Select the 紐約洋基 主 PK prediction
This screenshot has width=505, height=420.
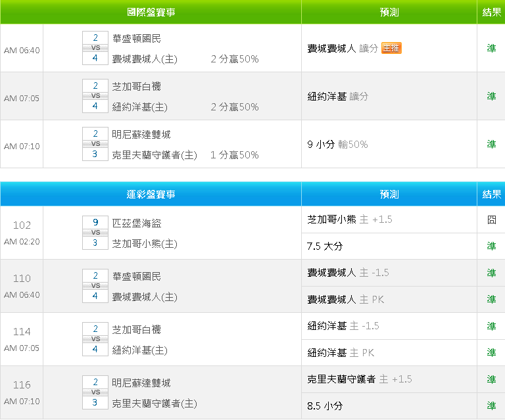(x=341, y=353)
